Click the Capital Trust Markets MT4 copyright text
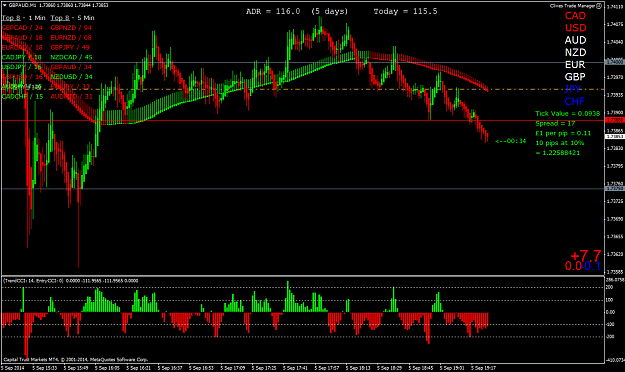This screenshot has width=625, height=372. tap(76, 360)
